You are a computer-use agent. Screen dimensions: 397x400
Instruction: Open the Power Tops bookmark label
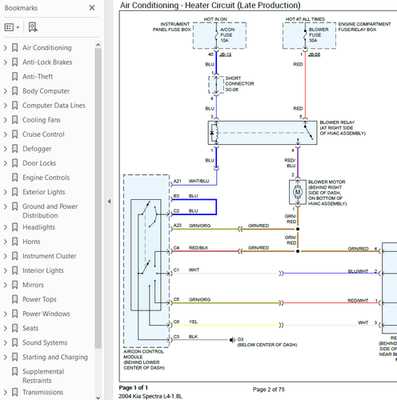(39, 299)
